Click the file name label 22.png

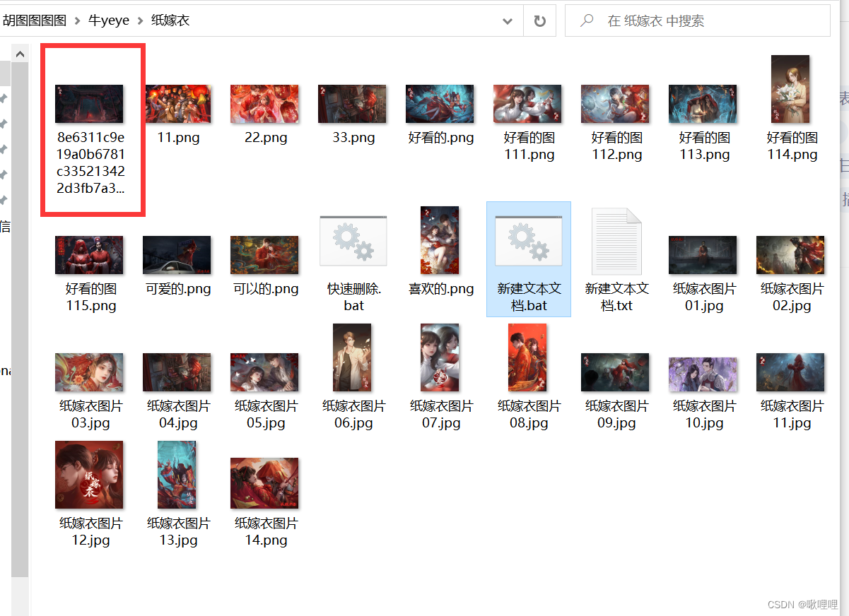(x=266, y=138)
